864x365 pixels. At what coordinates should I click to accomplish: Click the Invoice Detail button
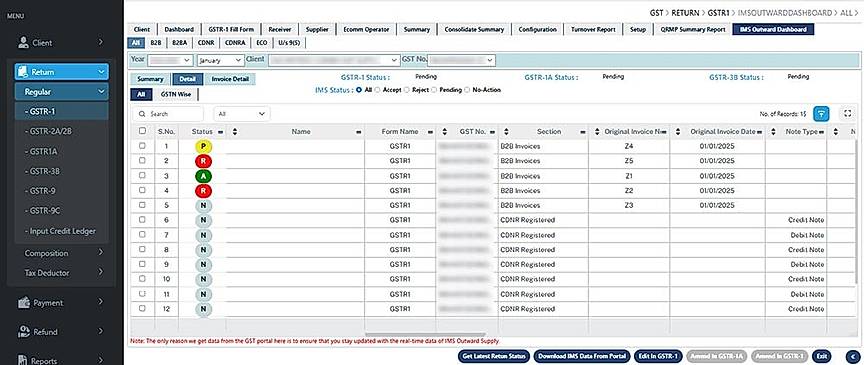230,79
